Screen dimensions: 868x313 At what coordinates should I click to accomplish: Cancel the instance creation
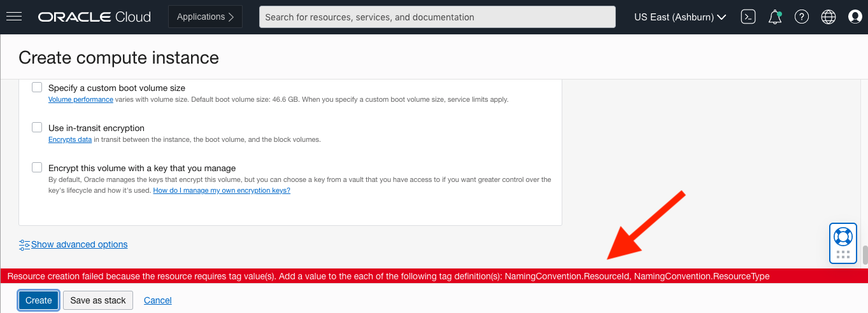point(157,300)
